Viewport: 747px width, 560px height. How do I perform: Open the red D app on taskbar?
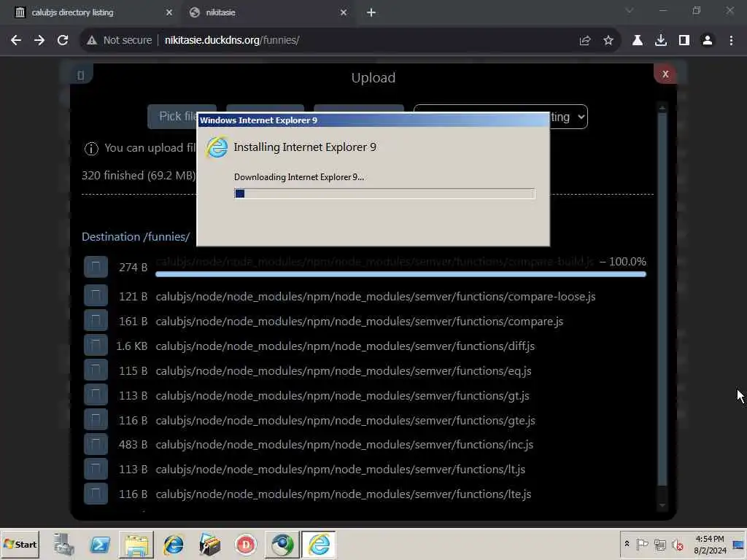tap(246, 544)
